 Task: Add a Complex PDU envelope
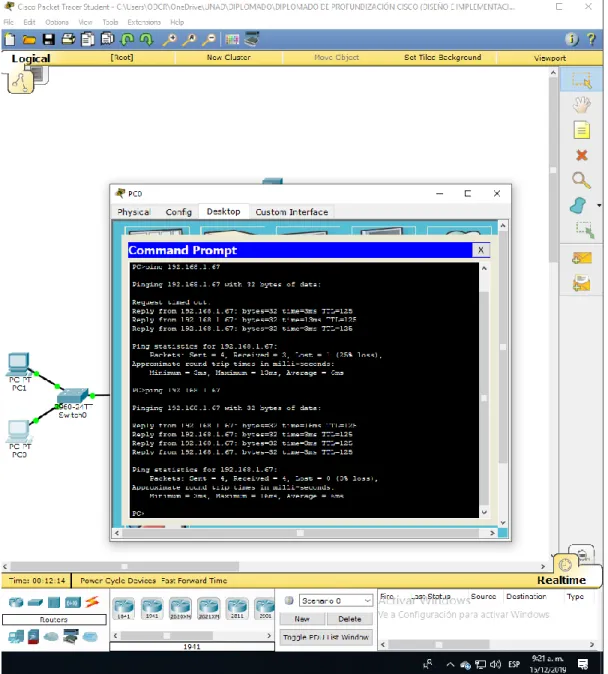(581, 283)
